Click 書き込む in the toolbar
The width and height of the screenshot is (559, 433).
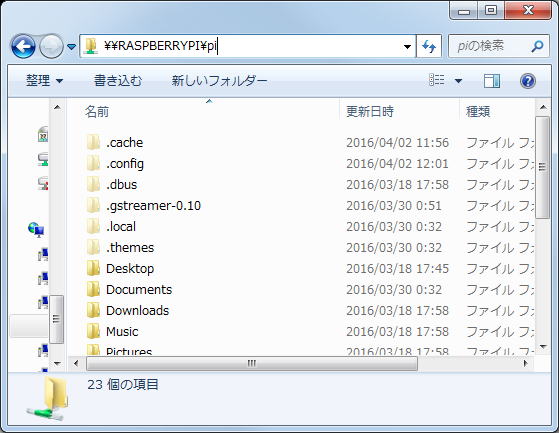pos(118,81)
